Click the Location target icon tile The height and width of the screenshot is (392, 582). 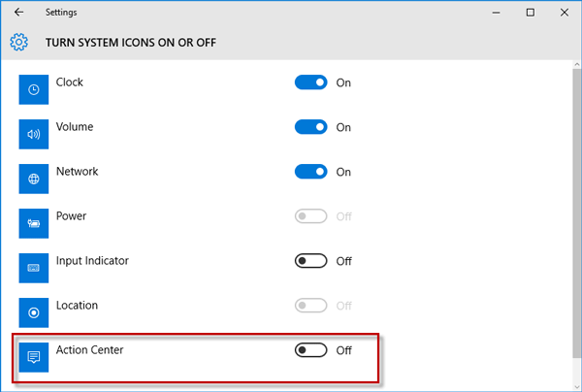tap(34, 312)
